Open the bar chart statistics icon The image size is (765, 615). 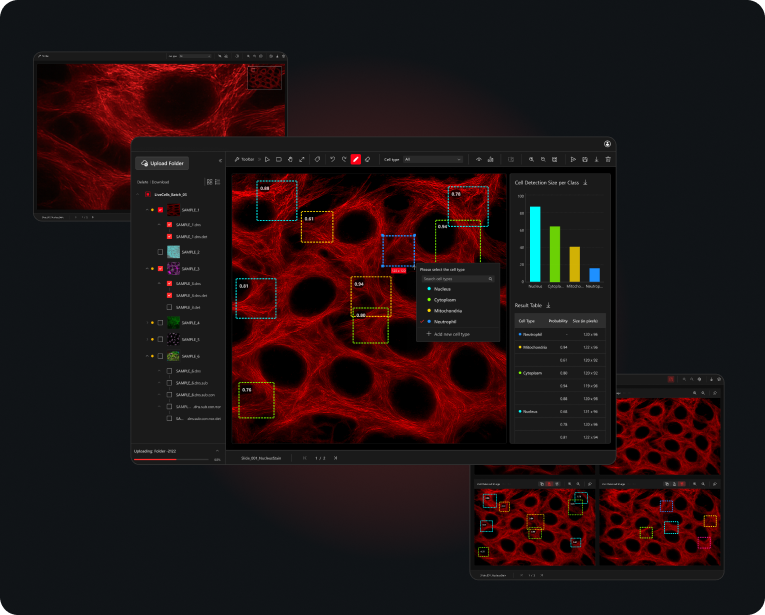point(490,159)
